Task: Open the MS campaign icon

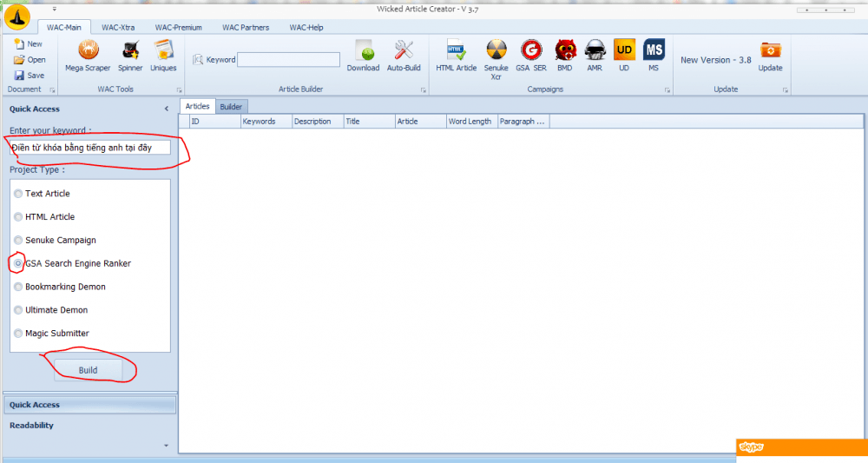Action: 654,56
